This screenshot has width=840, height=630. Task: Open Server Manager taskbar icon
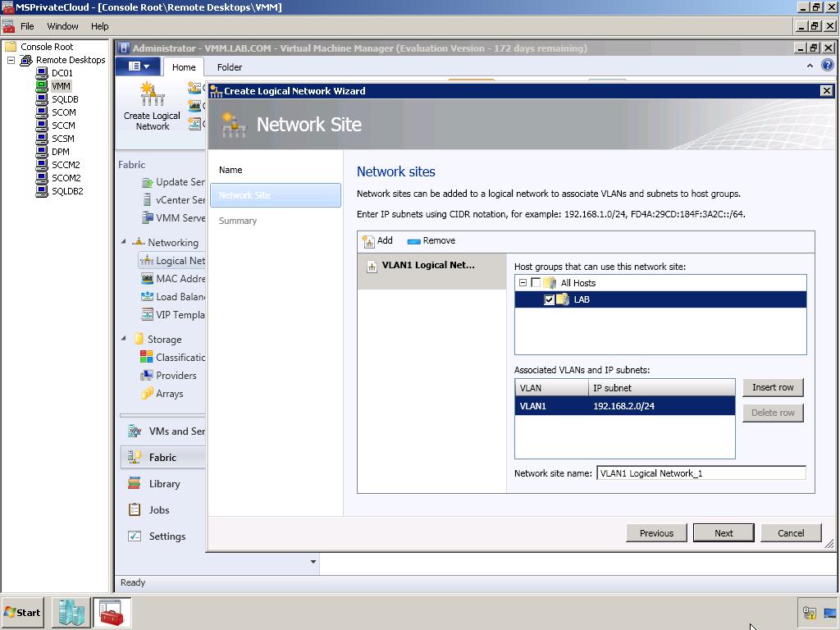coord(71,613)
